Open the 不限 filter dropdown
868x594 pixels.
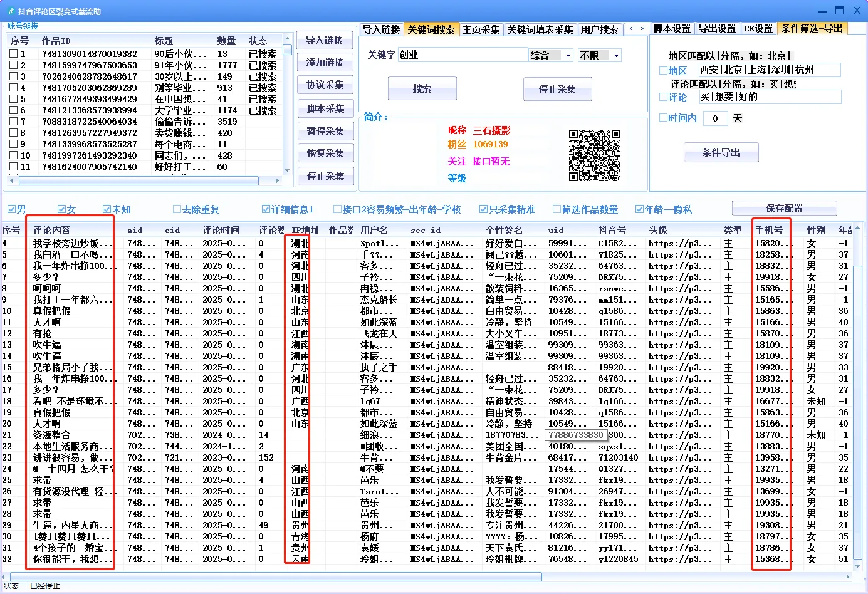[599, 55]
